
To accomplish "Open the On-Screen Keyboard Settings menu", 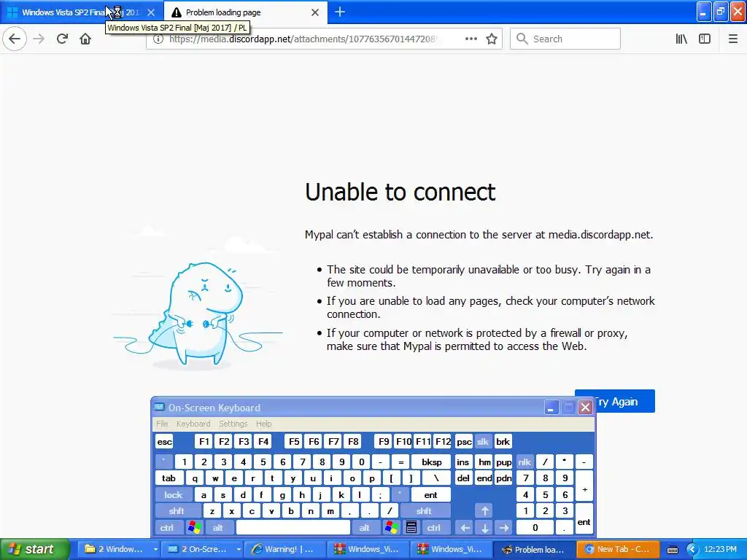I will 233,424.
